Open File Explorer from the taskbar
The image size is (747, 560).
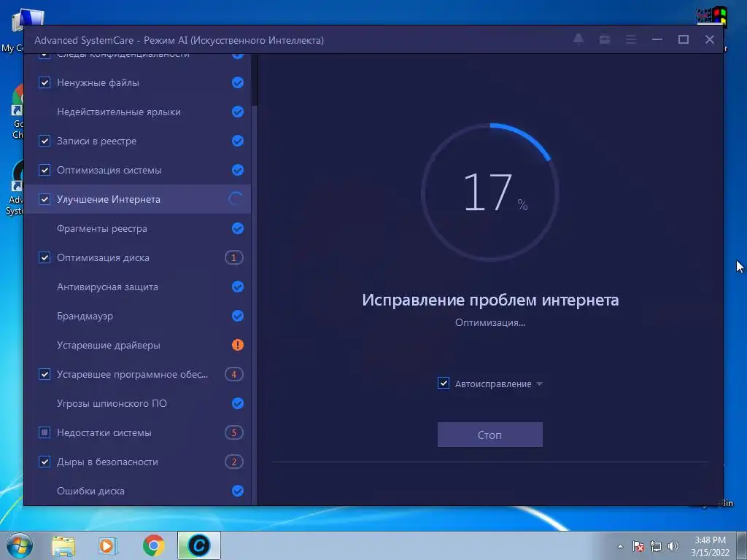[x=63, y=546]
